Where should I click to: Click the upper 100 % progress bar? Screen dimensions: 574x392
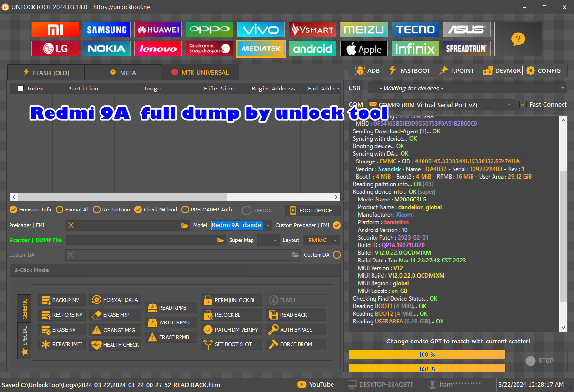[427, 354]
